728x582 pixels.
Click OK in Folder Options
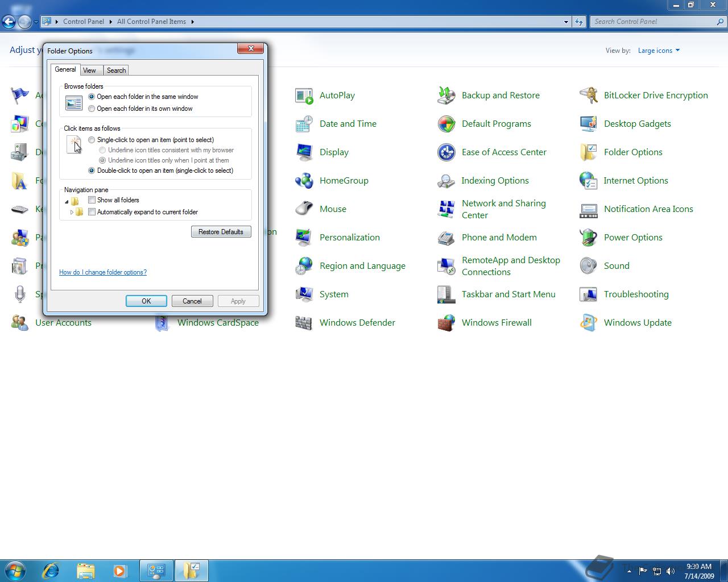coord(146,301)
